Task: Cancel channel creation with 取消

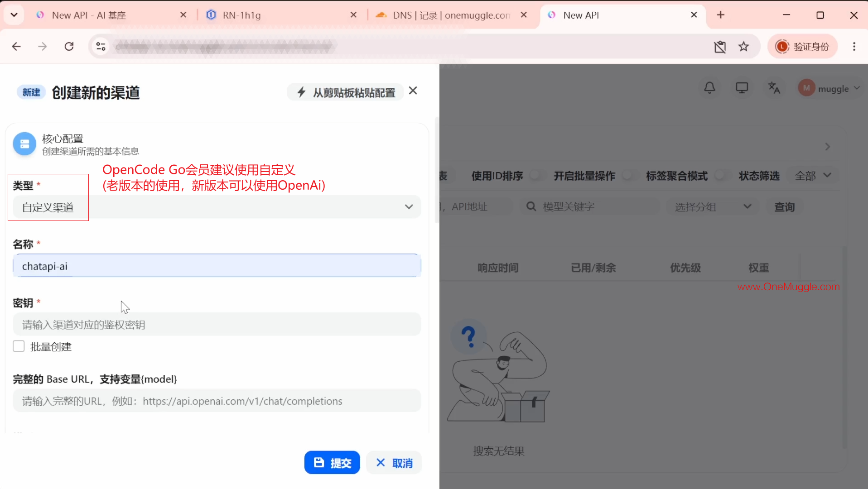Action: 394,462
